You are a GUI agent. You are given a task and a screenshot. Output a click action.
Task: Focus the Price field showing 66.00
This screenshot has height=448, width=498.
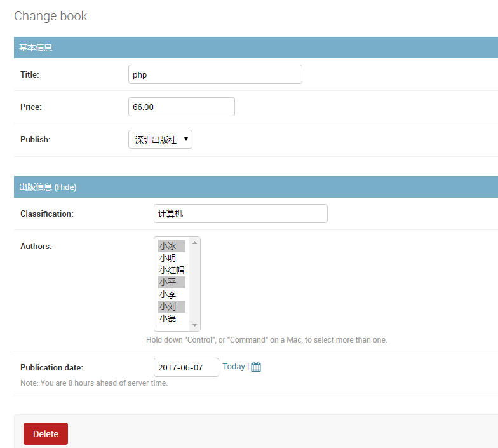[182, 107]
